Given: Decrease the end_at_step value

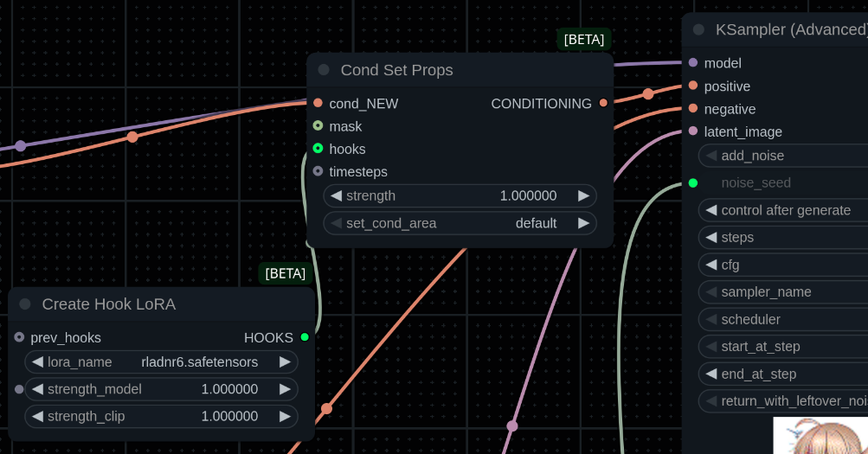Looking at the screenshot, I should [711, 374].
